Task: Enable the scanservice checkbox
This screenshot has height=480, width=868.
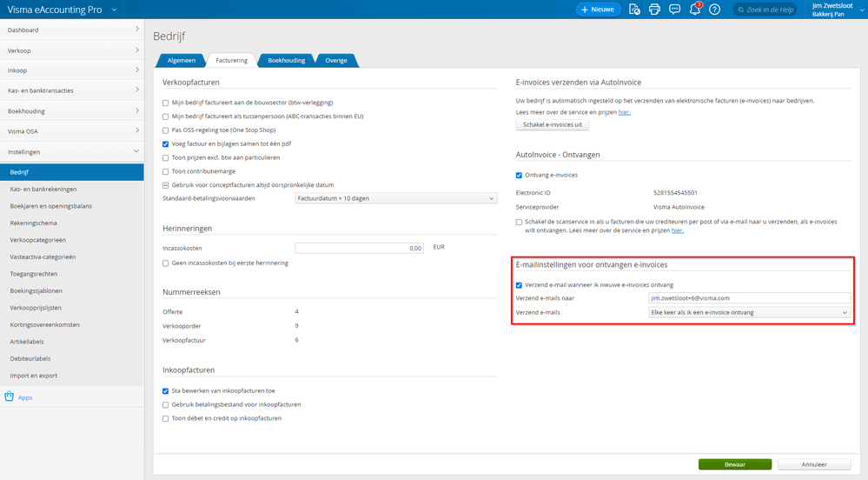Action: pyautogui.click(x=519, y=223)
